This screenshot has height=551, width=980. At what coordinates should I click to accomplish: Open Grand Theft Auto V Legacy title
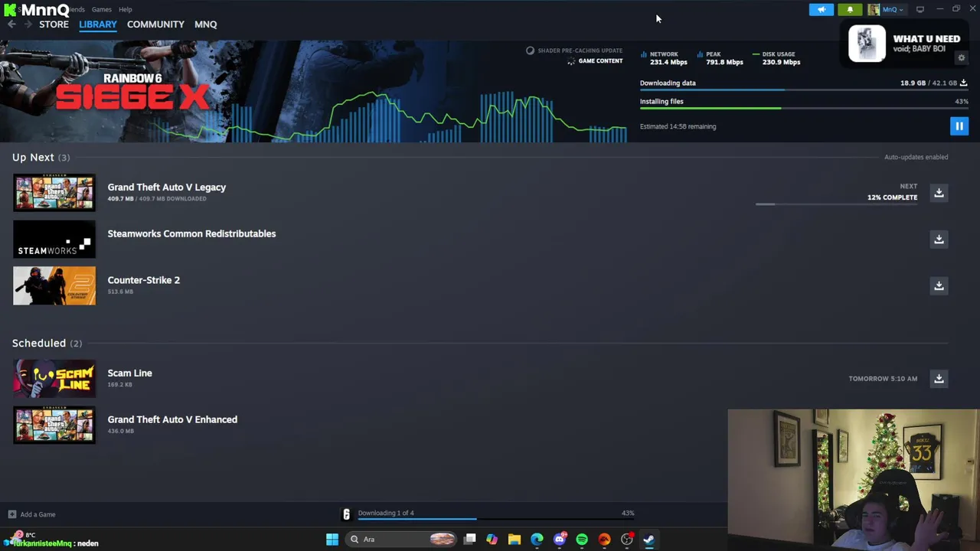[166, 187]
